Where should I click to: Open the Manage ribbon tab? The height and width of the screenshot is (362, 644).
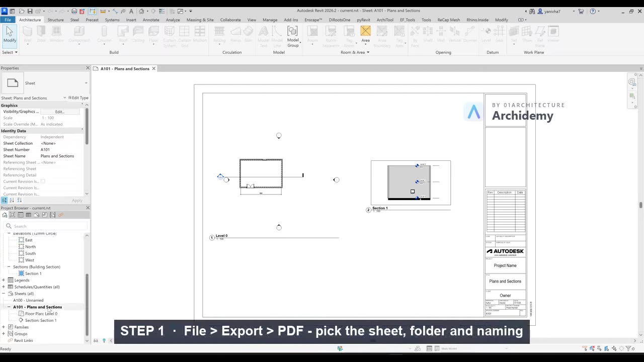[x=270, y=20]
